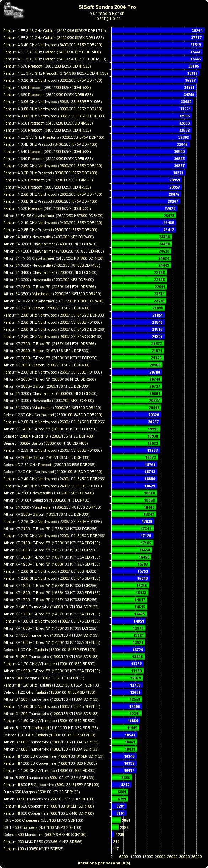This screenshot has height=868, width=208.
Task: Click the bar value 17129
Action: pyautogui.click(x=146, y=536)
